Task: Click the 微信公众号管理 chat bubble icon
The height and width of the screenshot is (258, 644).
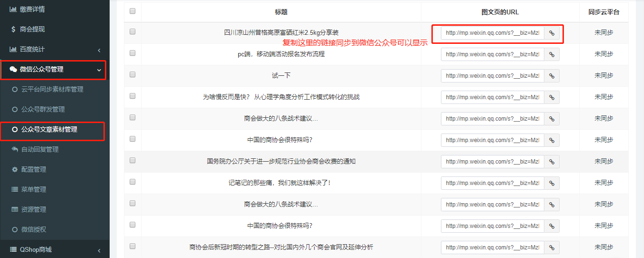Action: (x=13, y=70)
